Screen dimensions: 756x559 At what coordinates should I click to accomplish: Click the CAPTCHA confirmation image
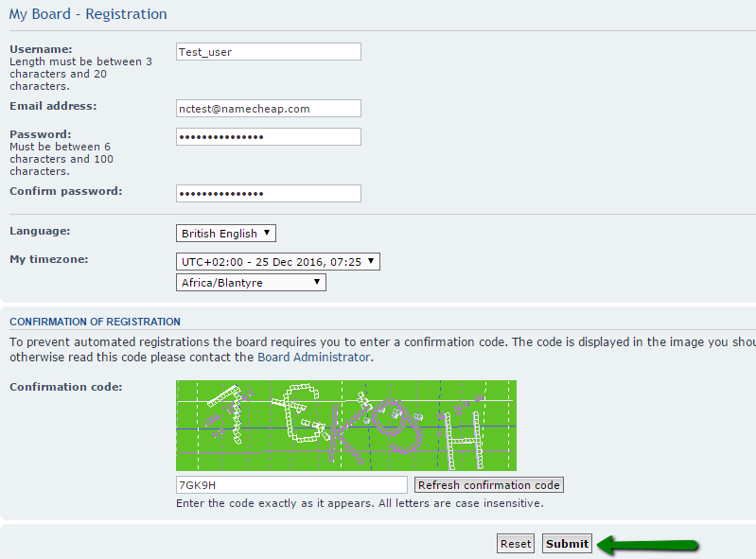(x=346, y=426)
